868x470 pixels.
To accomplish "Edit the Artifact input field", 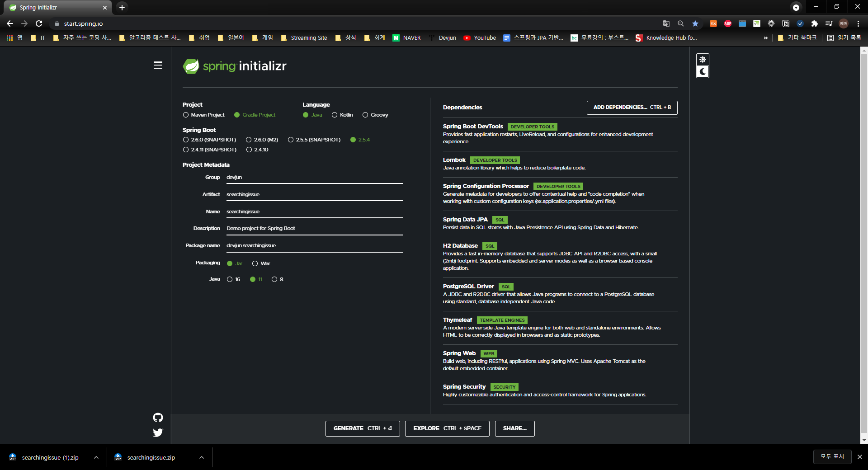I will click(315, 195).
